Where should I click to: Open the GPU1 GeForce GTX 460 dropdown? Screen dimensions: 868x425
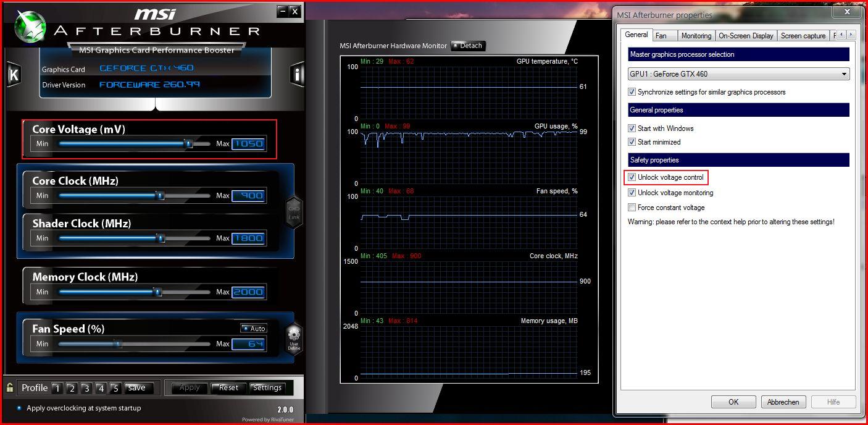738,74
